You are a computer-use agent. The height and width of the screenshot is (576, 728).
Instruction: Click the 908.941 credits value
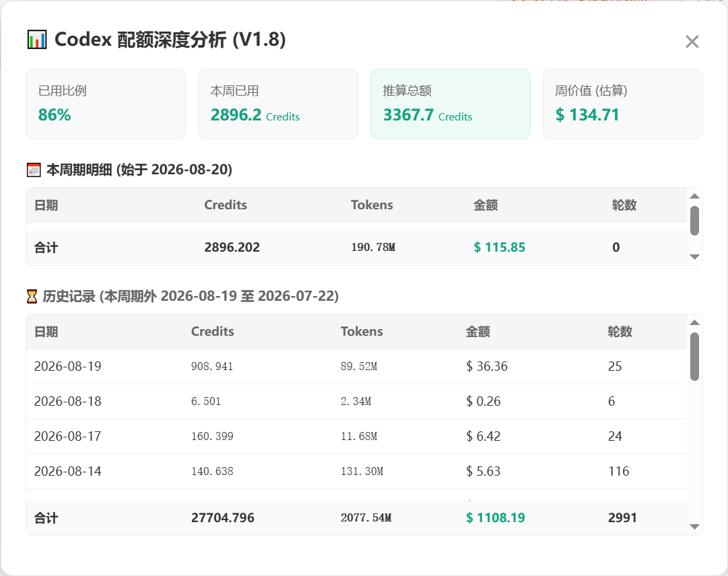[212, 366]
